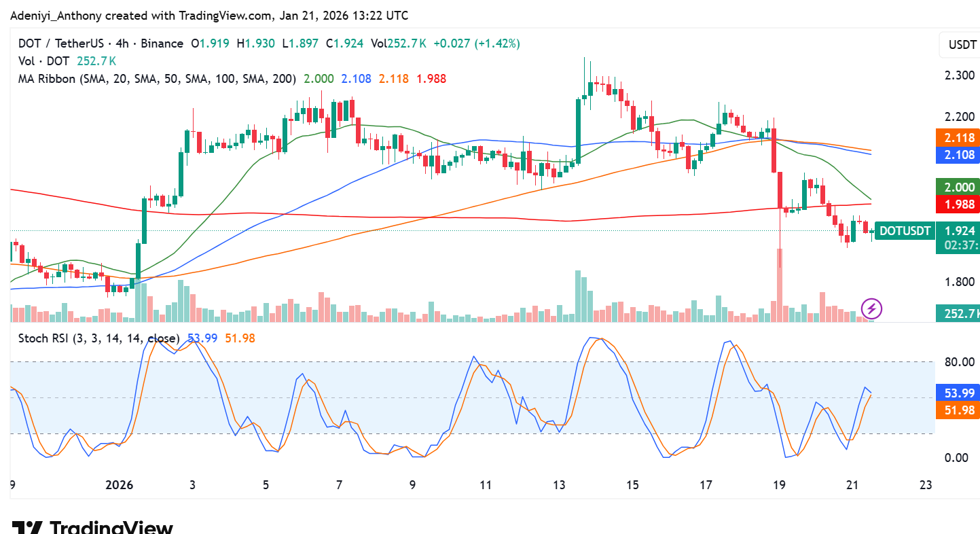Click the Stoch RSI indicator legend

pos(98,338)
